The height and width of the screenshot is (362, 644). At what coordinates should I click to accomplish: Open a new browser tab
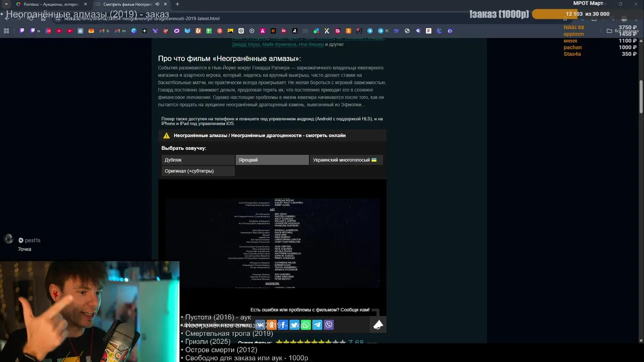pos(177,4)
